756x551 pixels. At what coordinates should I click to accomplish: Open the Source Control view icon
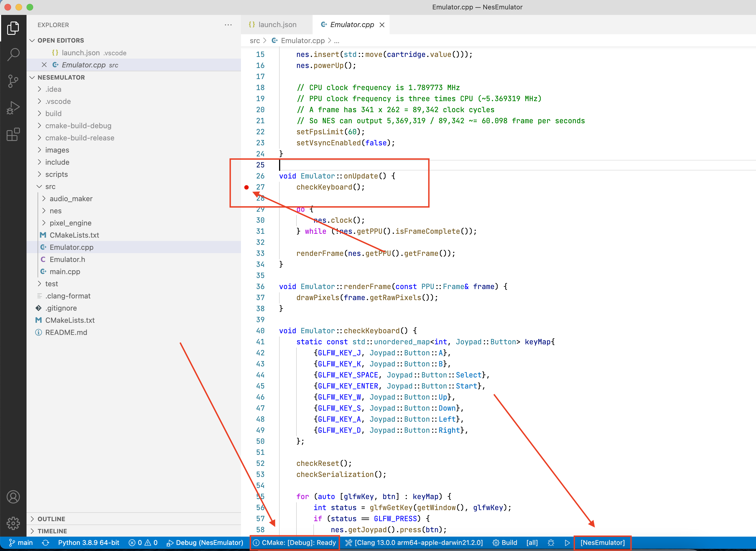[13, 81]
